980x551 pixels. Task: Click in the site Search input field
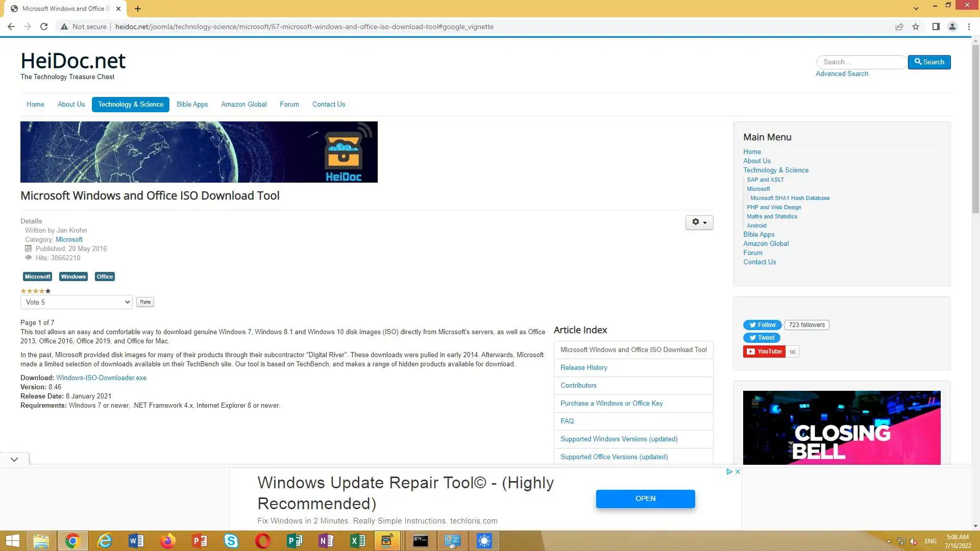click(x=862, y=62)
